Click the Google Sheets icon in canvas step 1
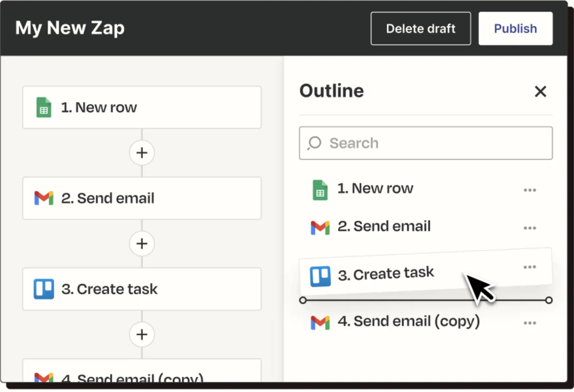Screen dimensions: 574x392 [44, 107]
